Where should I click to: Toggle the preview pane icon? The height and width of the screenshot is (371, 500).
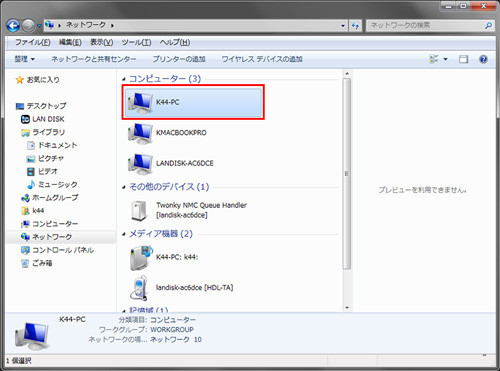point(463,59)
